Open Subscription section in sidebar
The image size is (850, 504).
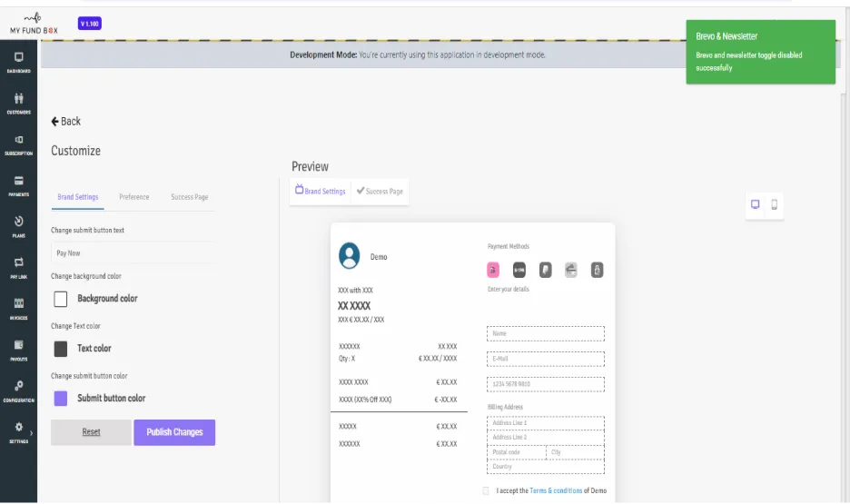[18, 144]
